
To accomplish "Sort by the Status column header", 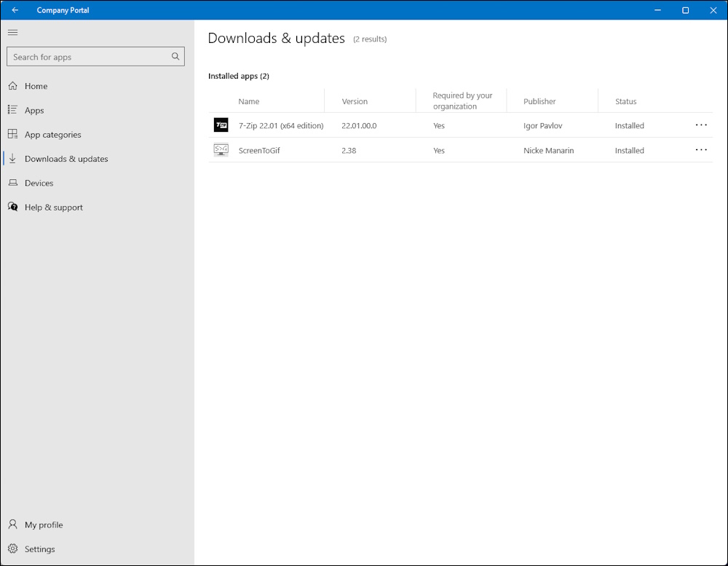I will [x=626, y=101].
